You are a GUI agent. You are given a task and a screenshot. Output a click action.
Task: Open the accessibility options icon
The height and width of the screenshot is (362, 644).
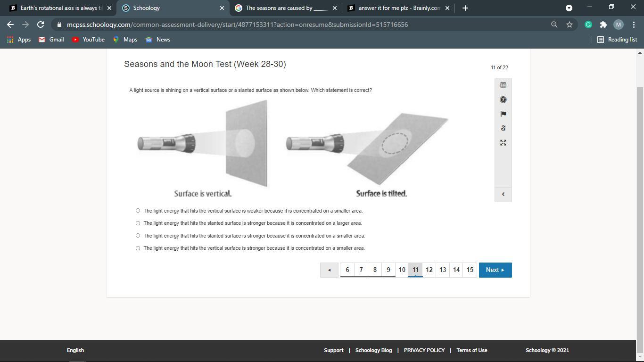(x=503, y=99)
